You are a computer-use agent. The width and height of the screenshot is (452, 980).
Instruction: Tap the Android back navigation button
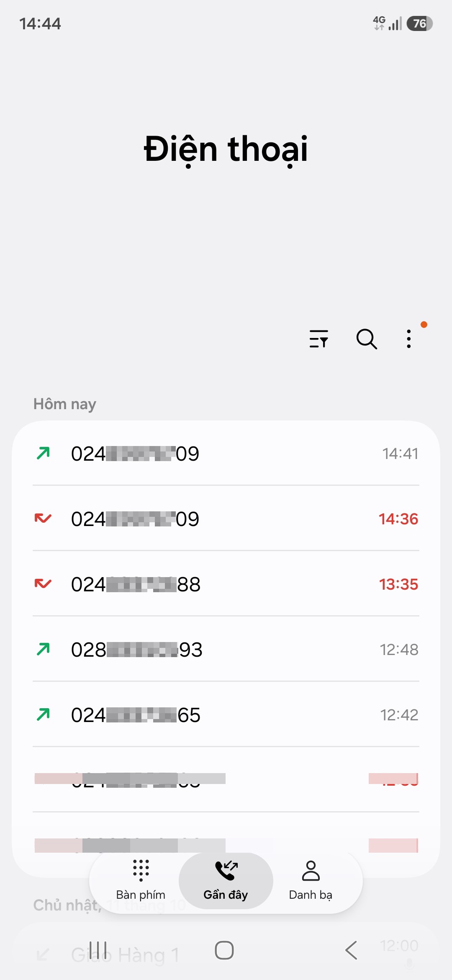pyautogui.click(x=351, y=950)
